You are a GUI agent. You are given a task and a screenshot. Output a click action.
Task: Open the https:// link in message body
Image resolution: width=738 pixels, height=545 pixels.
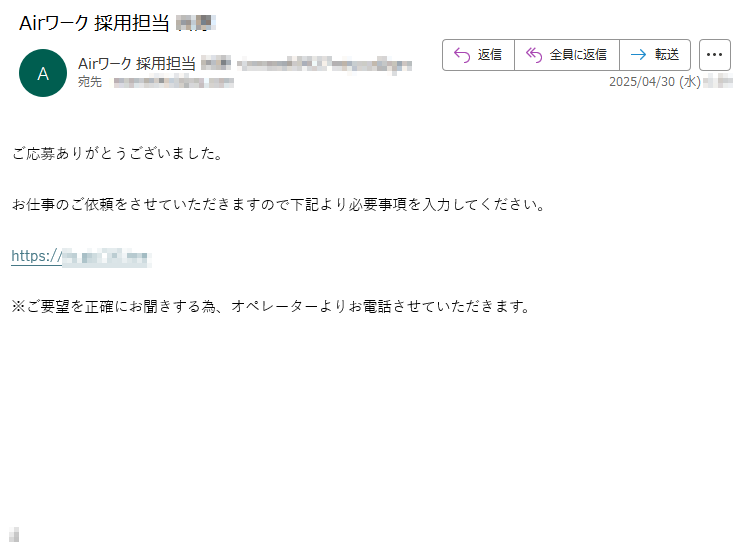point(81,256)
